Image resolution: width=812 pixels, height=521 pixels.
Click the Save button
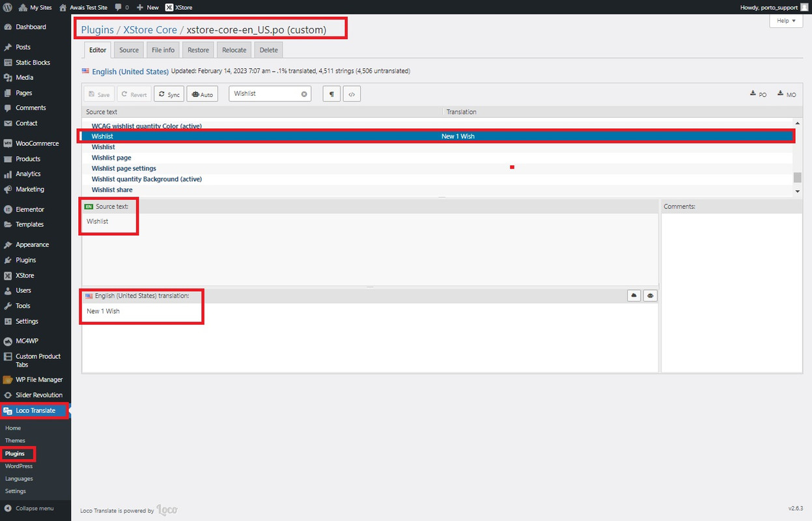99,94
